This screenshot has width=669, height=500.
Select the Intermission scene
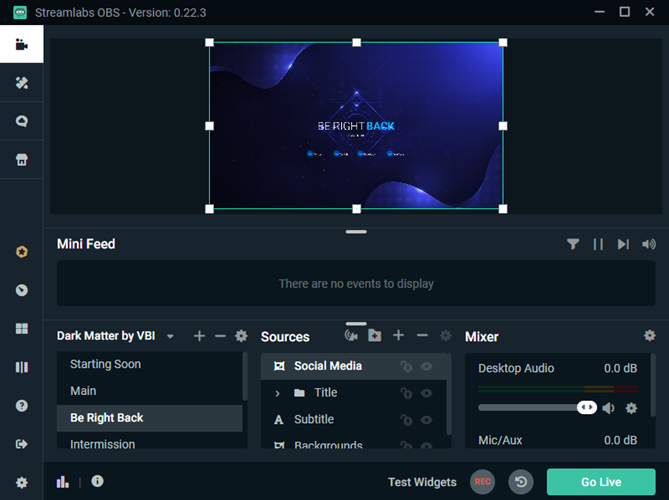pyautogui.click(x=149, y=442)
